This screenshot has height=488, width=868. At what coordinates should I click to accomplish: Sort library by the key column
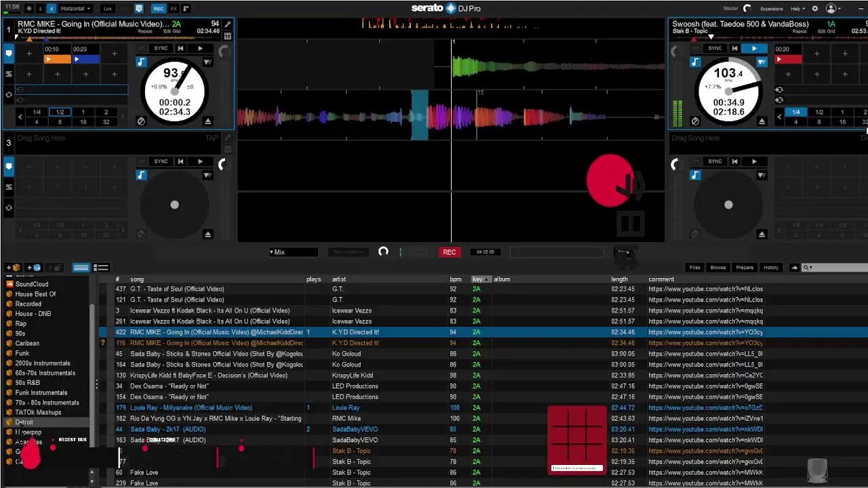[480, 279]
